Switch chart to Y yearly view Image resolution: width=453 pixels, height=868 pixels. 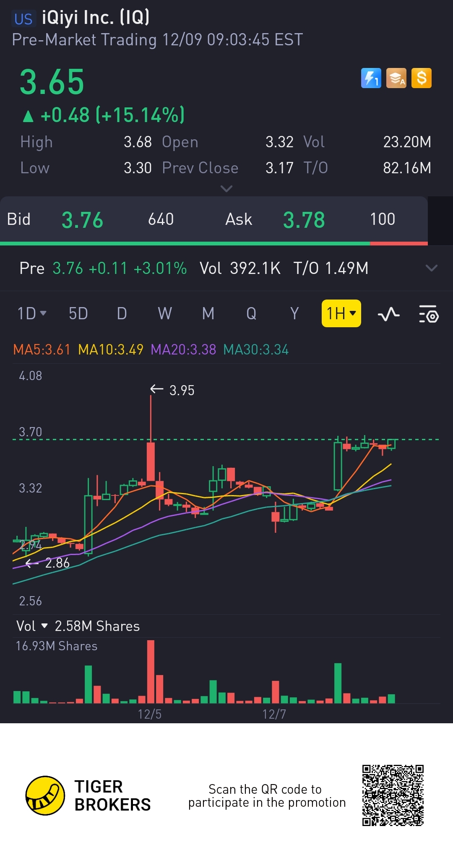point(294,313)
